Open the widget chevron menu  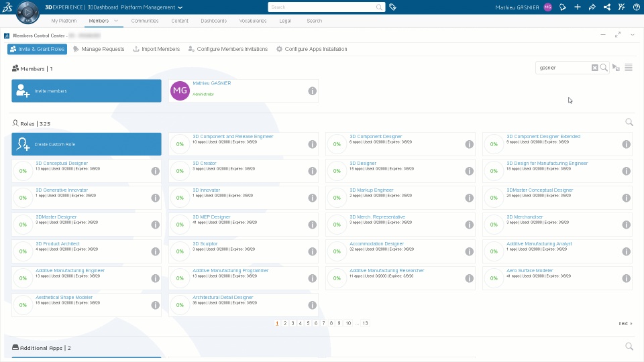click(633, 35)
